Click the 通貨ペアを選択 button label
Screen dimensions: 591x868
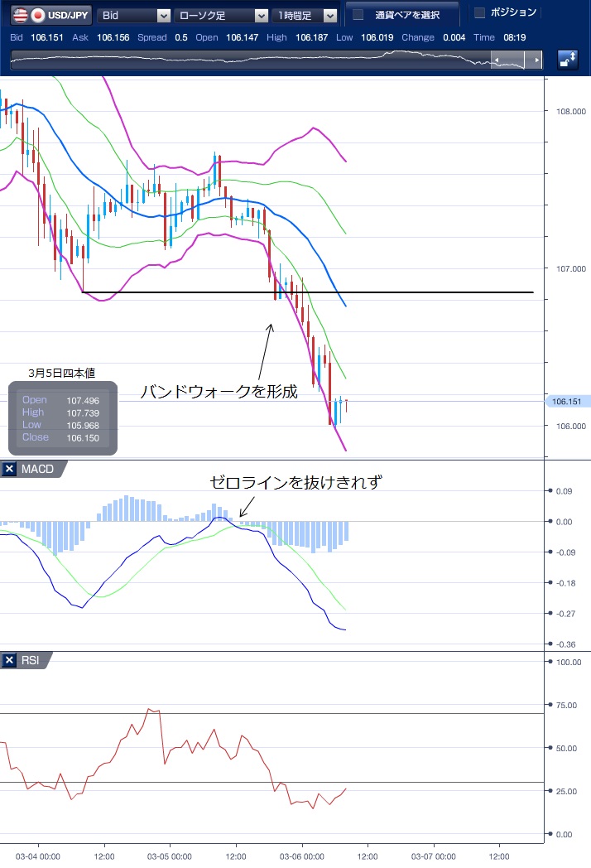(407, 15)
